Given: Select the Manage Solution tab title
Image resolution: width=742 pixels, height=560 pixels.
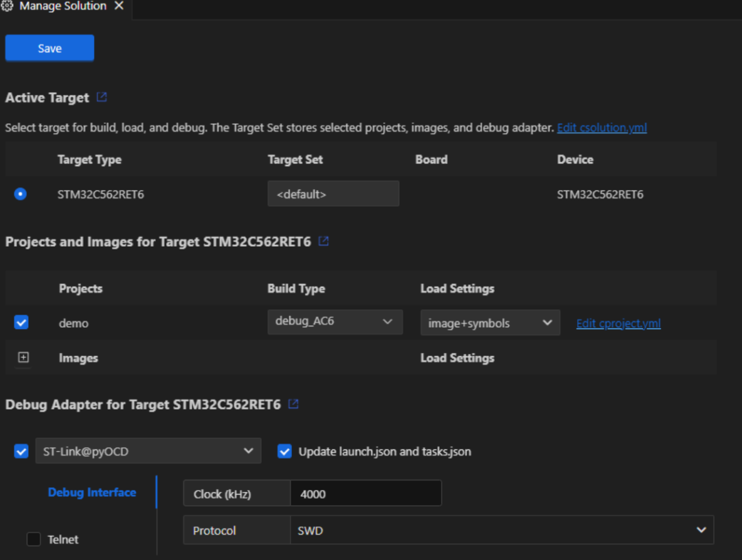Looking at the screenshot, I should [x=63, y=5].
